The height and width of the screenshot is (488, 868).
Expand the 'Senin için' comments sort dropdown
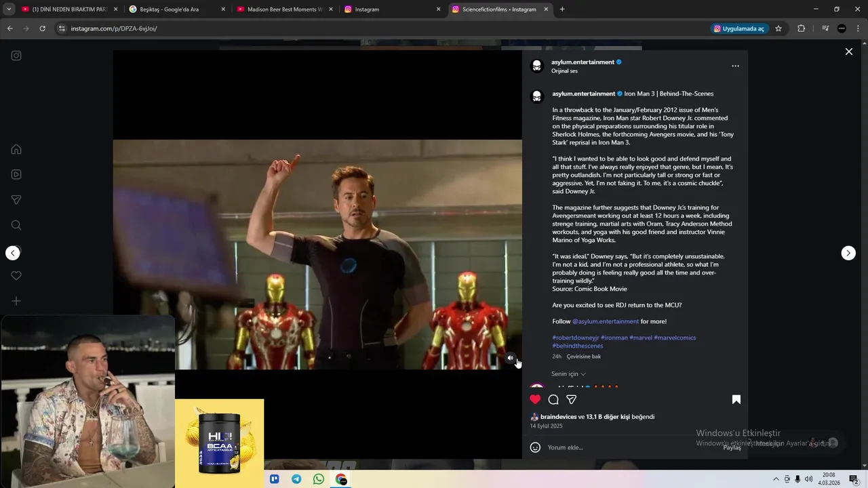click(568, 374)
